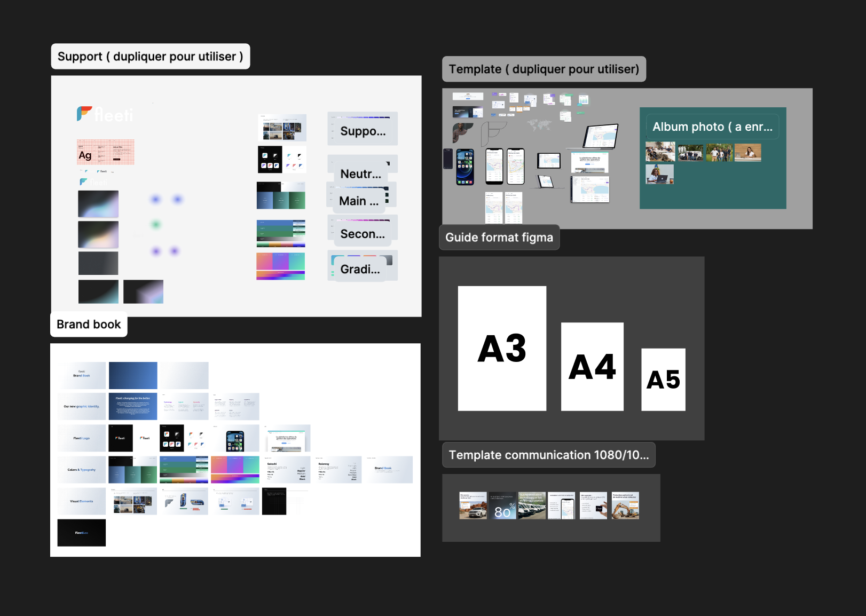This screenshot has height=616, width=866.
Task: Select the Gradi... color label
Action: click(x=360, y=270)
